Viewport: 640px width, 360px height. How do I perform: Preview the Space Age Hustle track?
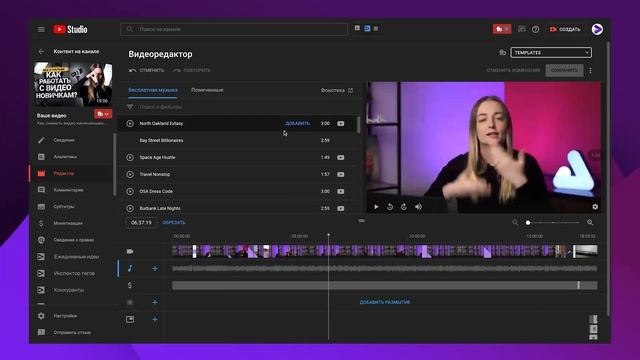pos(130,158)
